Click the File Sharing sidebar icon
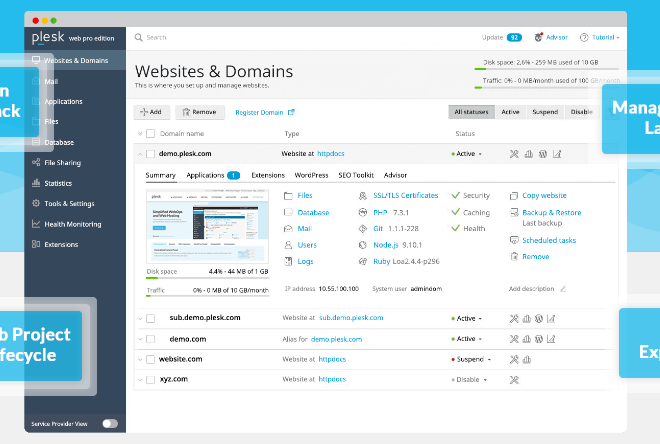Viewport: 660px width, 444px height. [x=36, y=162]
